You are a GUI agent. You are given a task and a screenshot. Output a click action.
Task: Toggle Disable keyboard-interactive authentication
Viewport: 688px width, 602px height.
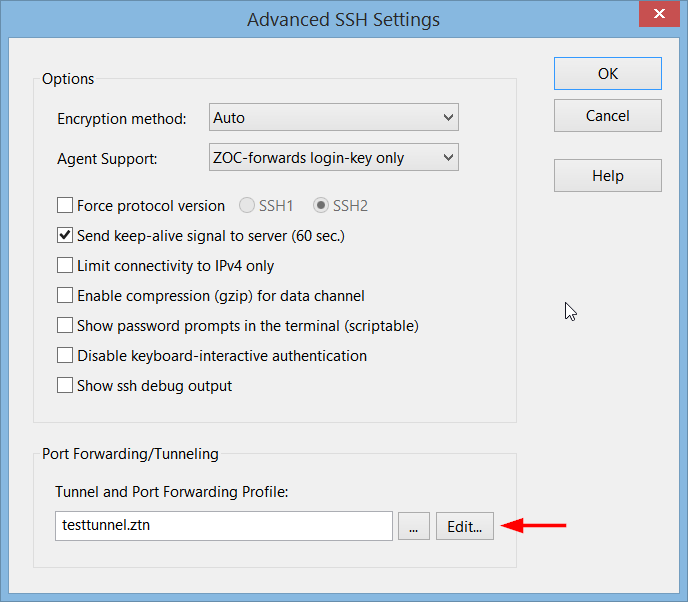pyautogui.click(x=65, y=356)
